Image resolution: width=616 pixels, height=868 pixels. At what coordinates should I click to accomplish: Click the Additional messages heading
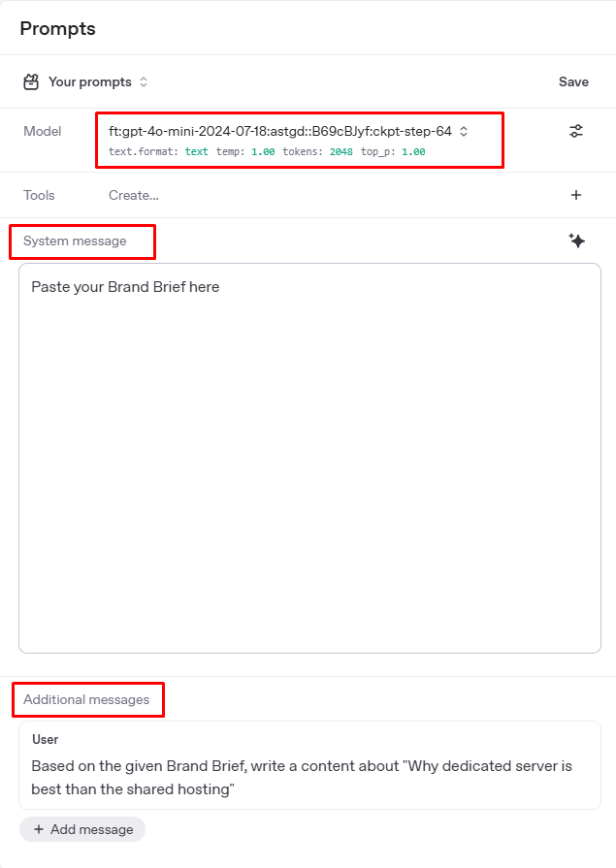86,699
